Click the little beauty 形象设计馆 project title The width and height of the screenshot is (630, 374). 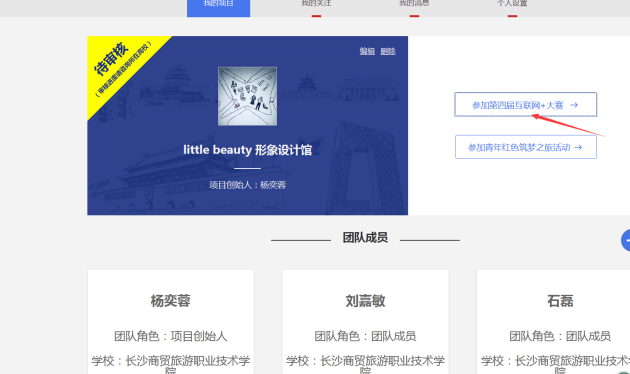(x=248, y=150)
